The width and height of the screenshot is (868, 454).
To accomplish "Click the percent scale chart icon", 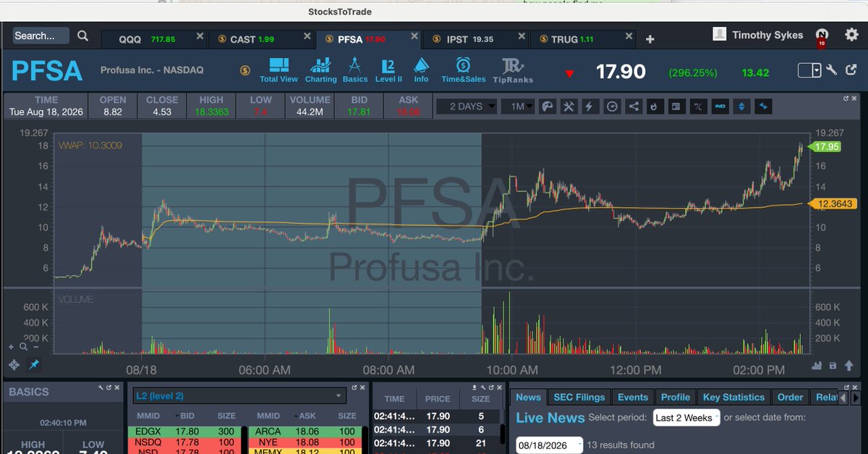I will click(x=698, y=106).
